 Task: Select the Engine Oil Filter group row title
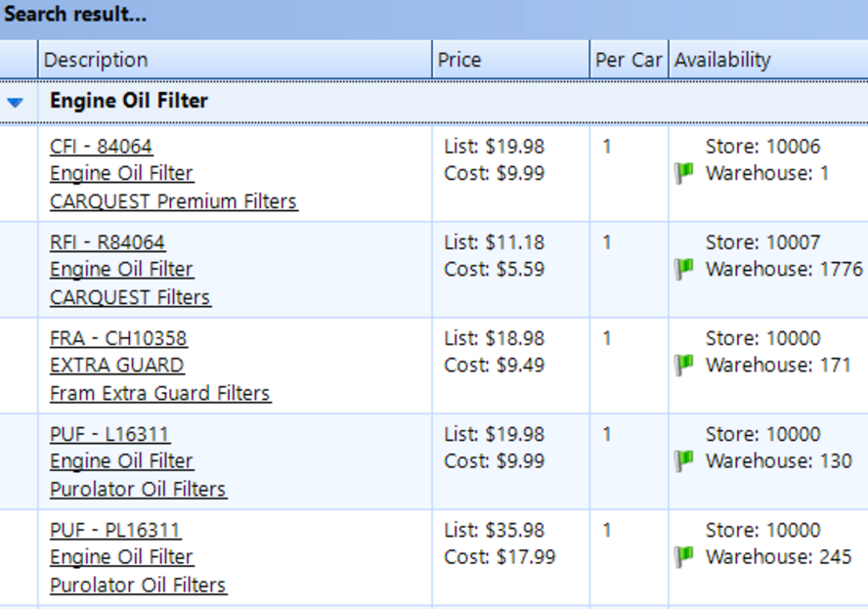click(128, 101)
